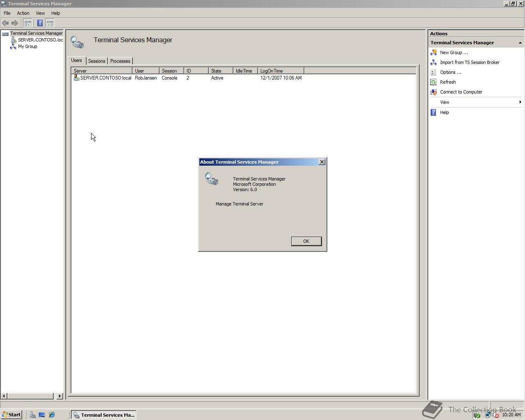
Task: Sort by the ID column header
Action: [196, 71]
